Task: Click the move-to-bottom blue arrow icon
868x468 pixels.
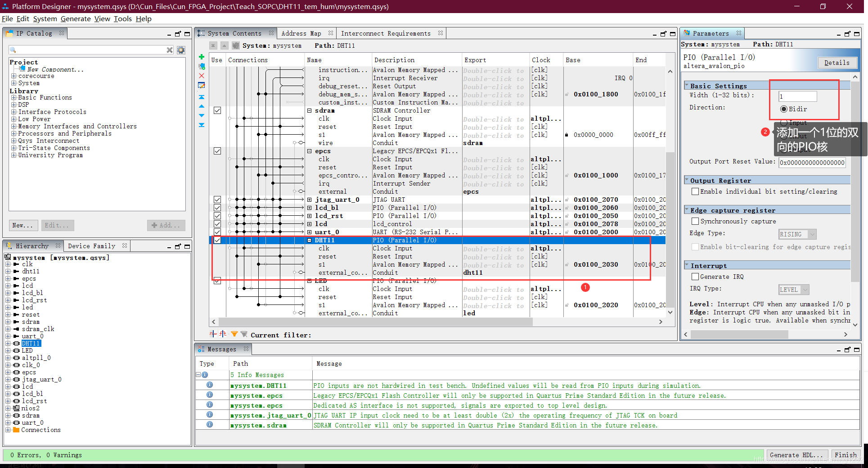Action: pos(202,125)
